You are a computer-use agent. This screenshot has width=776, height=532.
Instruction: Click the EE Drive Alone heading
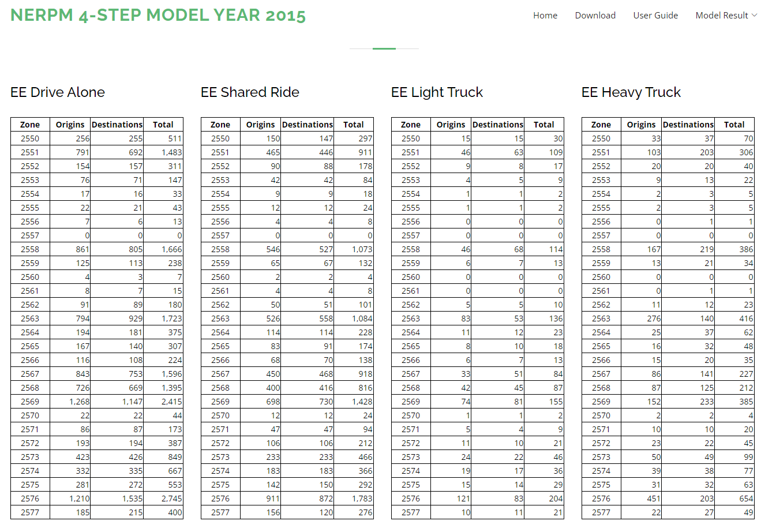pos(58,92)
